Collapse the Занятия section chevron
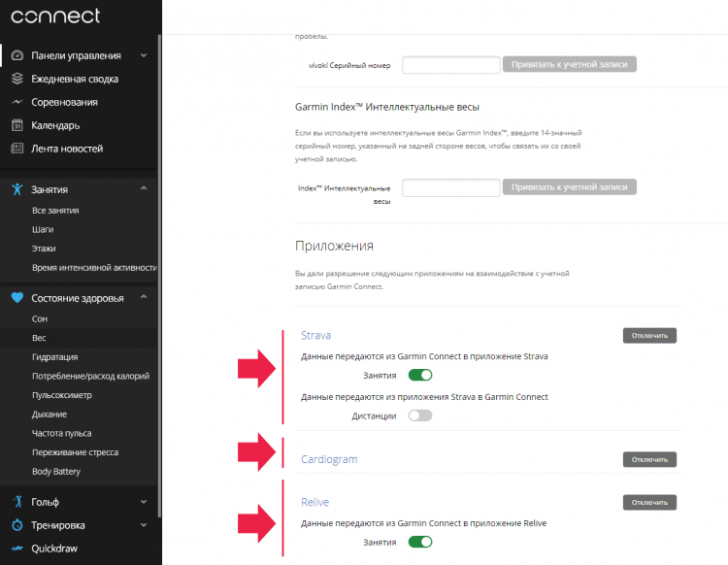 [144, 188]
